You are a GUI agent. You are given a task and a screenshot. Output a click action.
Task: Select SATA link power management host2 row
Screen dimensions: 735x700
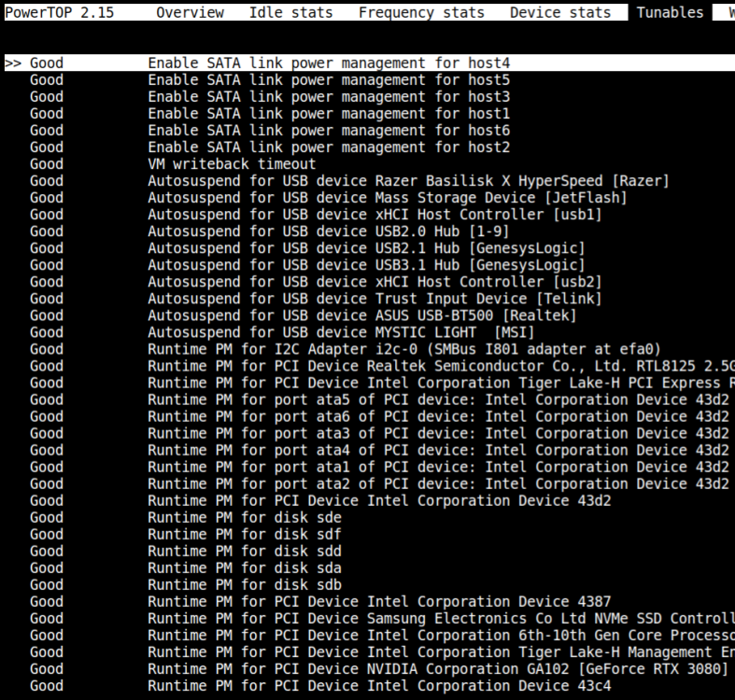pyautogui.click(x=270, y=147)
